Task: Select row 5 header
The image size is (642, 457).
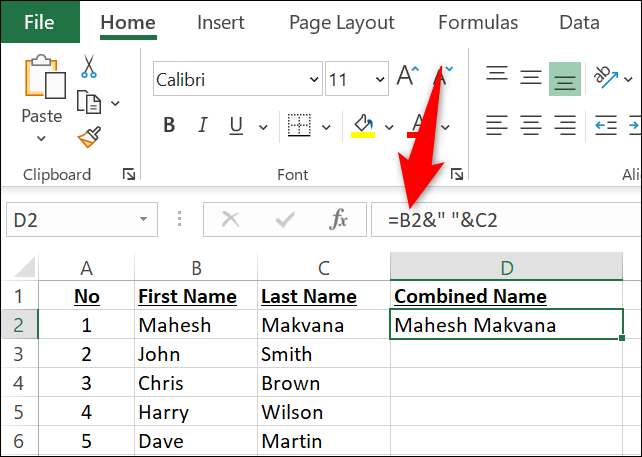Action: coord(19,412)
